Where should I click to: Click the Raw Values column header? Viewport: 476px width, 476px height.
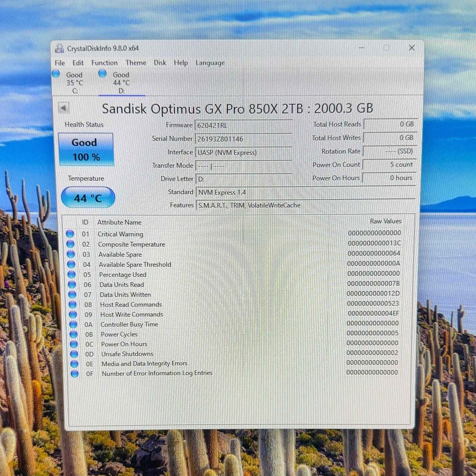386,221
